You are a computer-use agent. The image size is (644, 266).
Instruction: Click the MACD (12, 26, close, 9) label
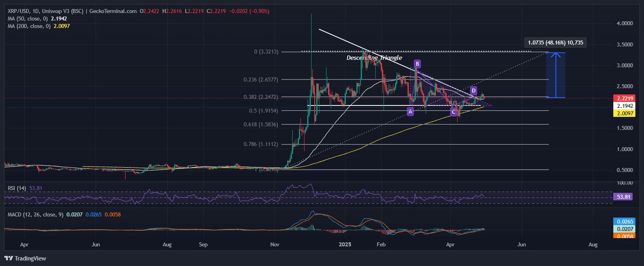click(35, 214)
